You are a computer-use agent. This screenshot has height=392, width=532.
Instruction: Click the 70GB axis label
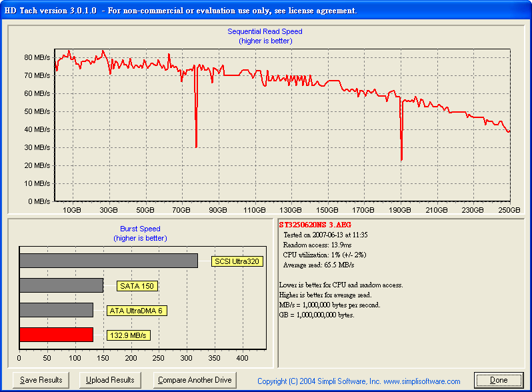(181, 210)
